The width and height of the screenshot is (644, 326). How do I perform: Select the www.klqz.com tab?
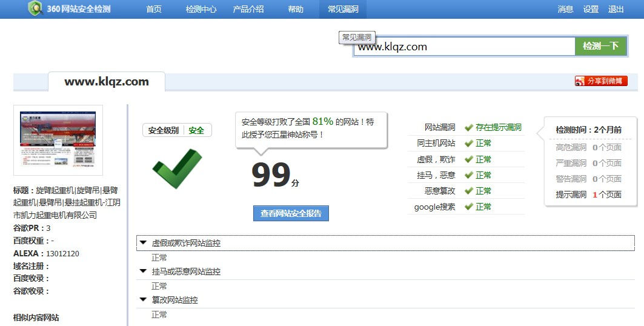pos(107,82)
